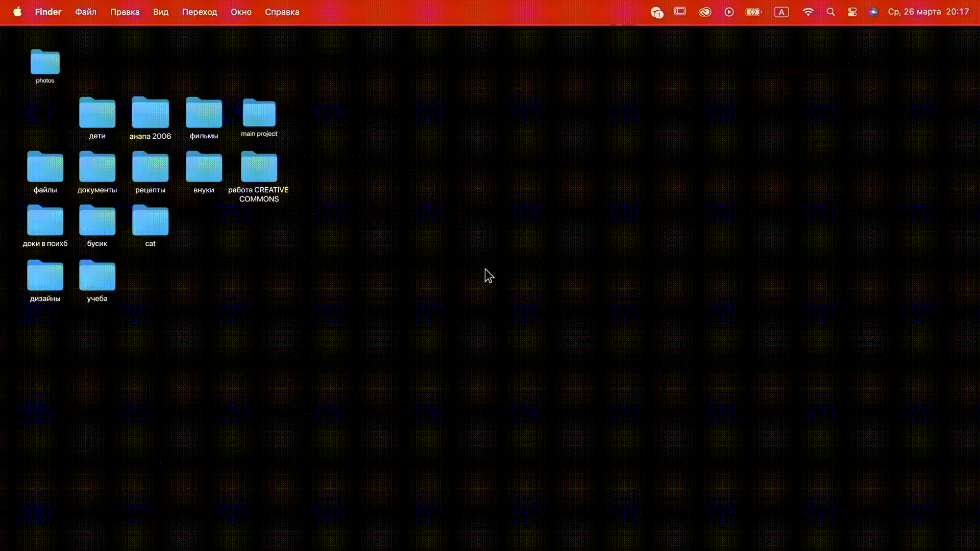Image resolution: width=980 pixels, height=551 pixels.
Task: Click the Stage Manager menu bar icon
Action: [680, 11]
